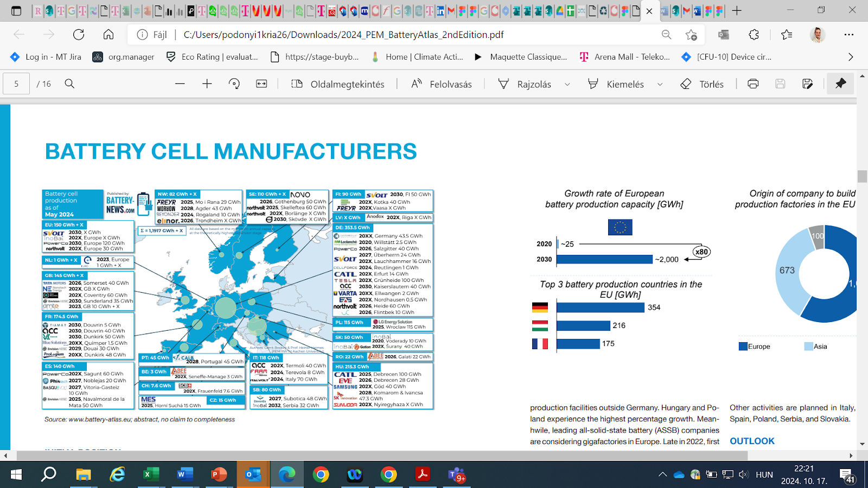Open Eco Rating bookmark
This screenshot has height=488, width=868.
pos(212,57)
